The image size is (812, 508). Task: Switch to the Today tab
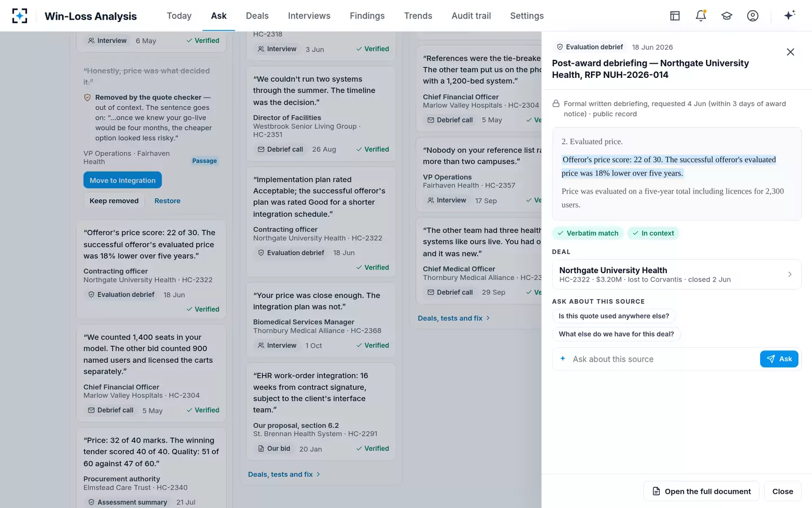(x=179, y=16)
